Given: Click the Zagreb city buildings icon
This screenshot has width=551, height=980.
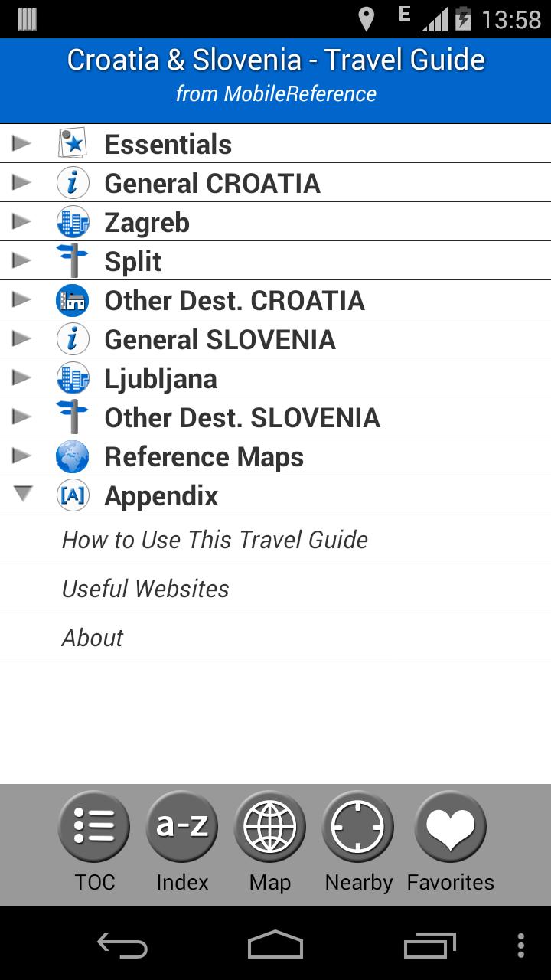Looking at the screenshot, I should click(x=73, y=221).
